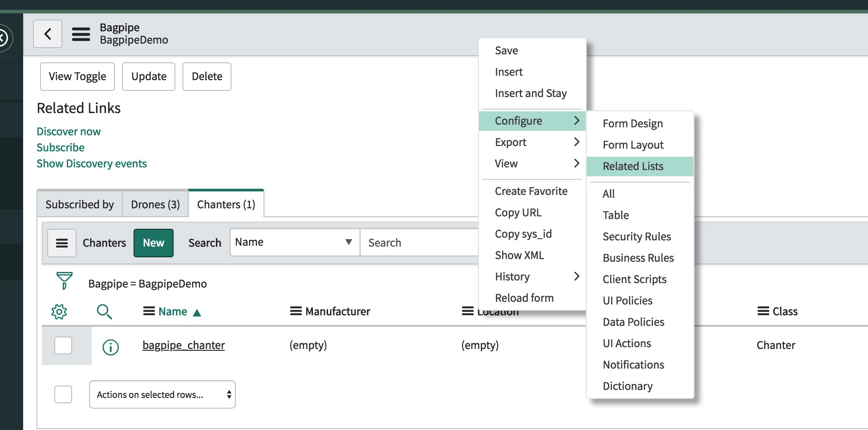
Task: Open Name column options menu icon
Action: tap(149, 311)
